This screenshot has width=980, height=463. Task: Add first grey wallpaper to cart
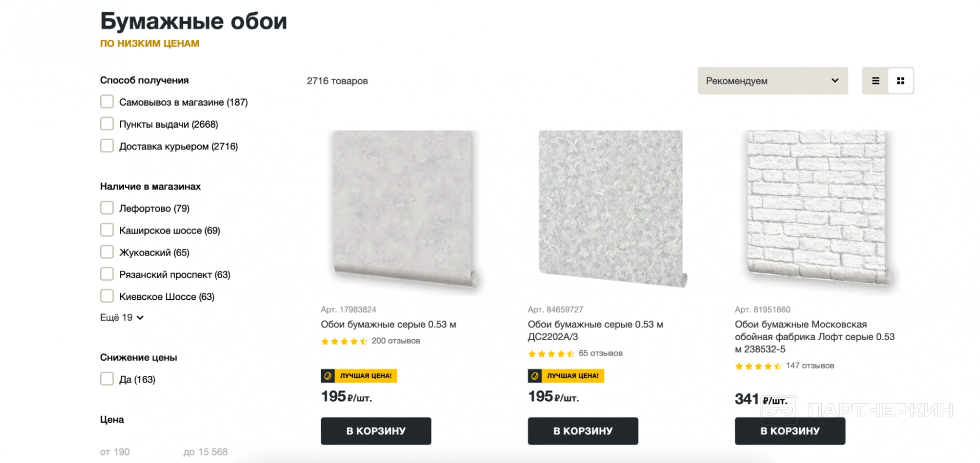click(376, 431)
